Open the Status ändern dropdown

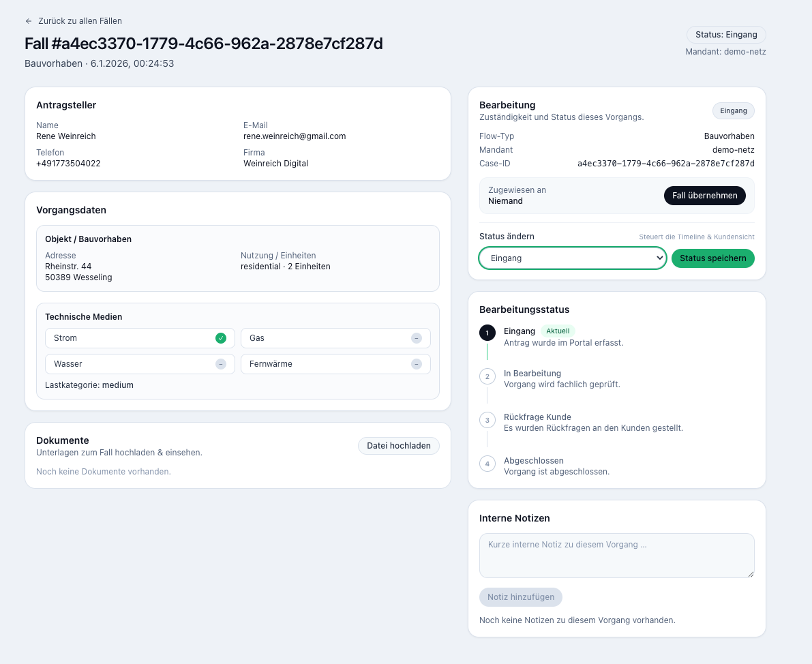click(573, 258)
